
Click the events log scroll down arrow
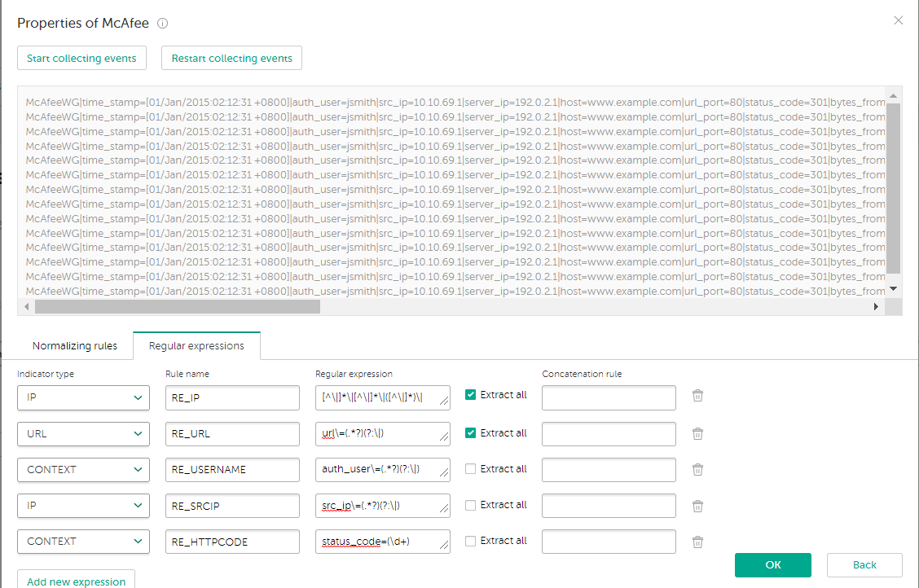[x=893, y=288]
